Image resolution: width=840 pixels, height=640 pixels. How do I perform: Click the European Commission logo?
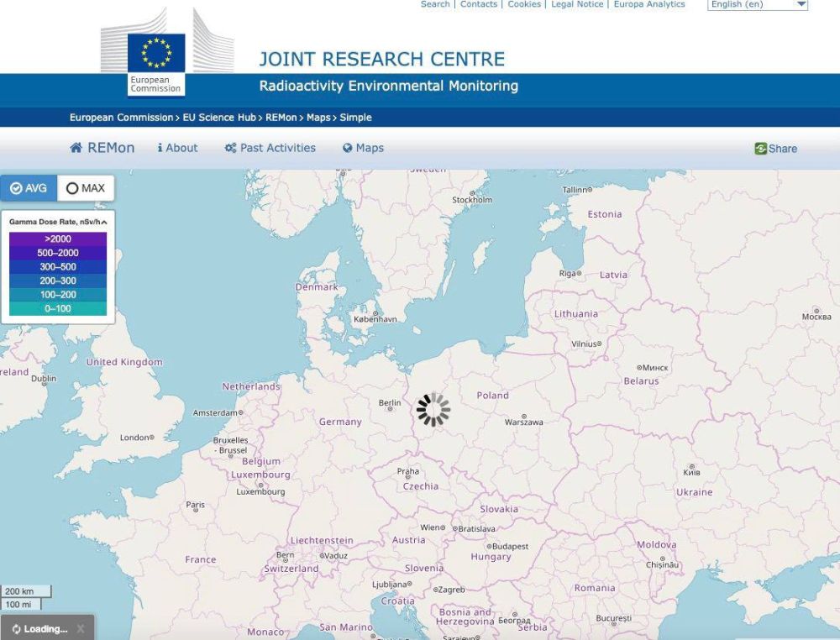tap(155, 63)
